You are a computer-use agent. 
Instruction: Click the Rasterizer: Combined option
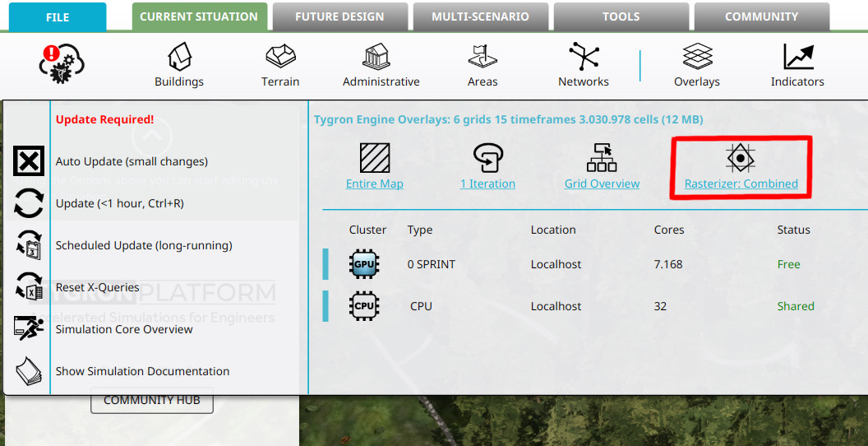[x=741, y=184]
